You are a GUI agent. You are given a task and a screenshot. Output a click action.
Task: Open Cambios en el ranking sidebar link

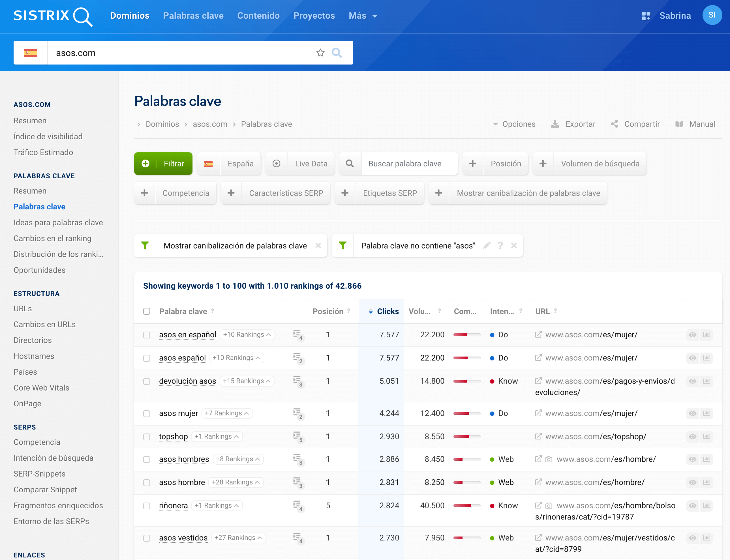pos(52,238)
